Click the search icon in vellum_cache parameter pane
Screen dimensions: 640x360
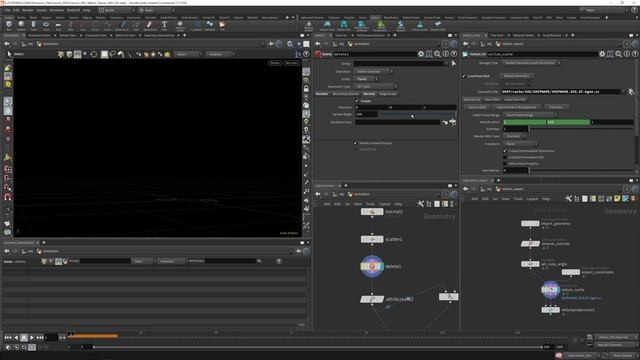(x=618, y=54)
